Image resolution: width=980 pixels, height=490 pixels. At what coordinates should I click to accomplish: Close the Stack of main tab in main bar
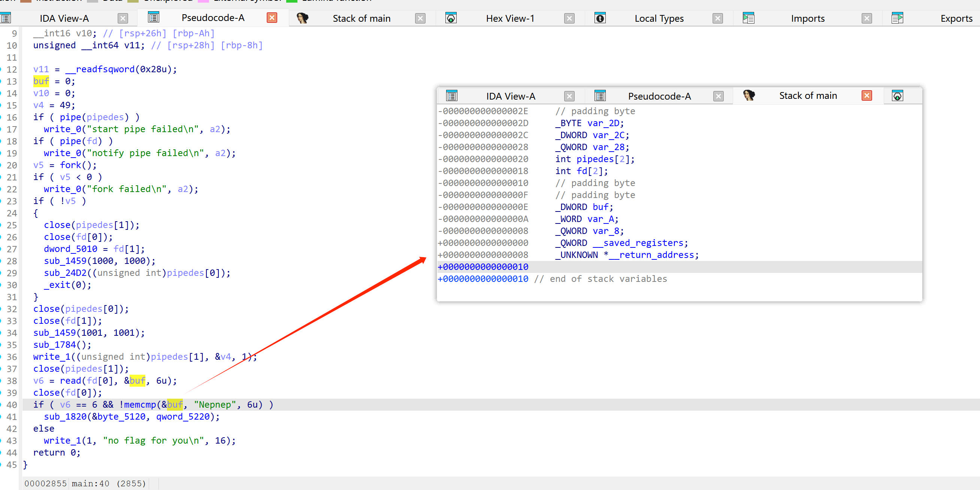point(420,18)
